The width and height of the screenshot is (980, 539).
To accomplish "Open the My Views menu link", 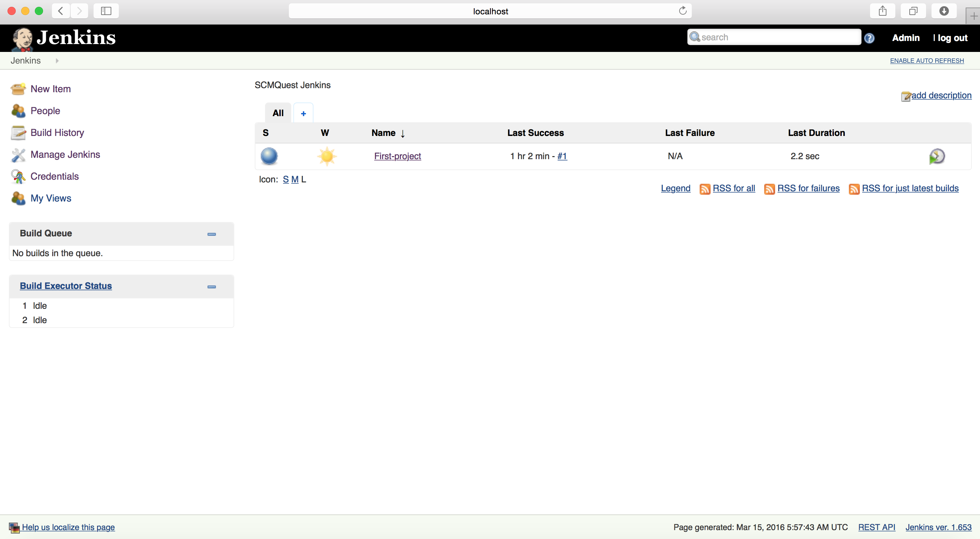I will 51,198.
